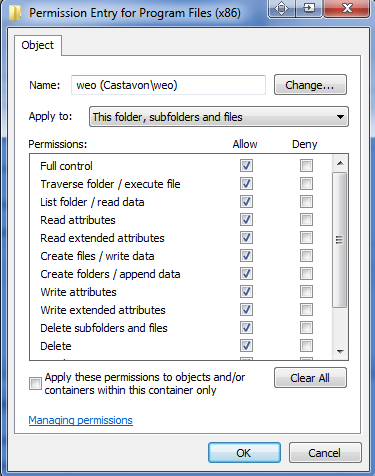Toggle Deny for List folder / read data
Screen dimensions: 375x476
point(306,202)
